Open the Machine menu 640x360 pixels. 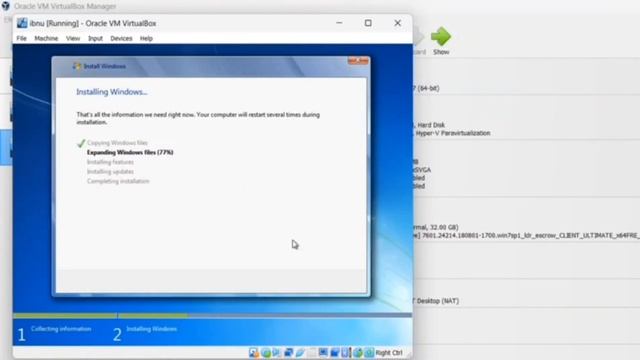pos(46,38)
